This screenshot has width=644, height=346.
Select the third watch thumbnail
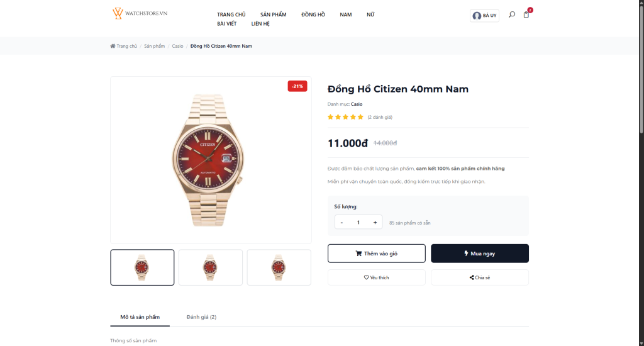point(279,267)
